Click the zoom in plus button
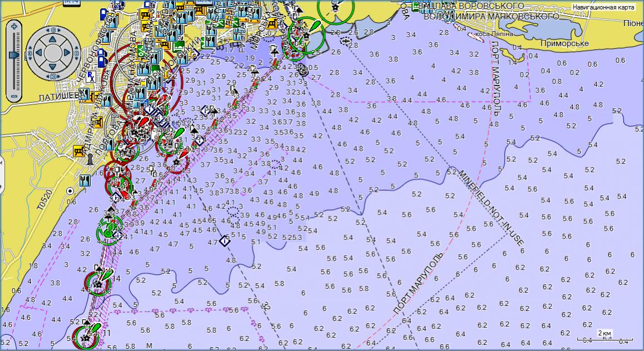644x351 pixels. pos(14,26)
